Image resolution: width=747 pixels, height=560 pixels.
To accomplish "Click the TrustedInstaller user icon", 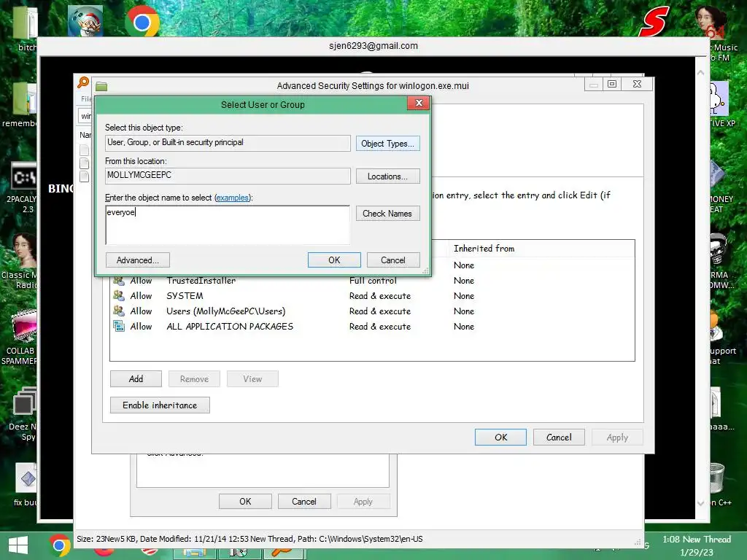I will click(119, 281).
